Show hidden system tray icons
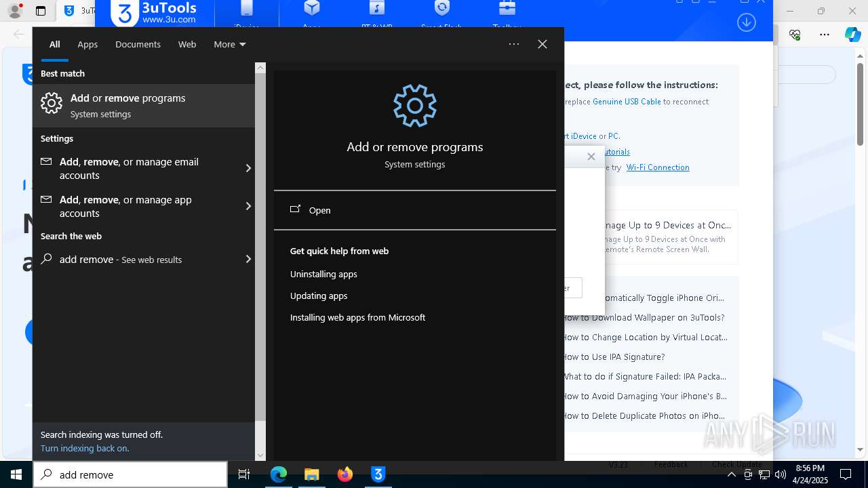The height and width of the screenshot is (488, 868). [x=731, y=474]
